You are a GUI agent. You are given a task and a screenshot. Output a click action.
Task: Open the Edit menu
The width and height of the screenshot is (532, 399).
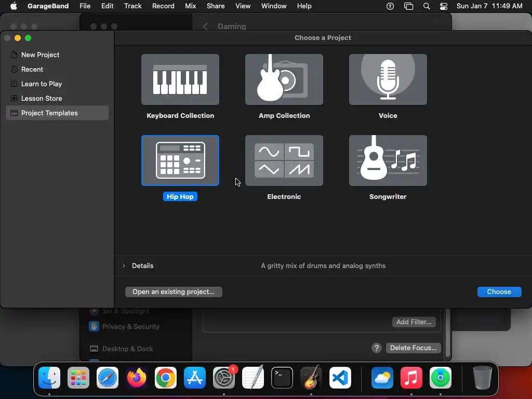[107, 6]
